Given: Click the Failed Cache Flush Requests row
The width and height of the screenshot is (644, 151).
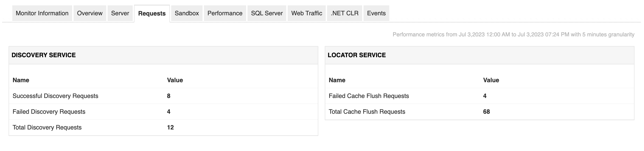Looking at the screenshot, I should point(369,96).
